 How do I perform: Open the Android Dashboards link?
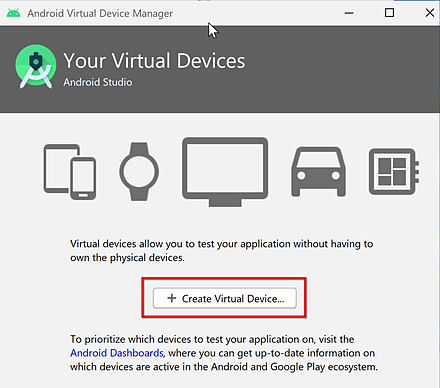pyautogui.click(x=117, y=353)
